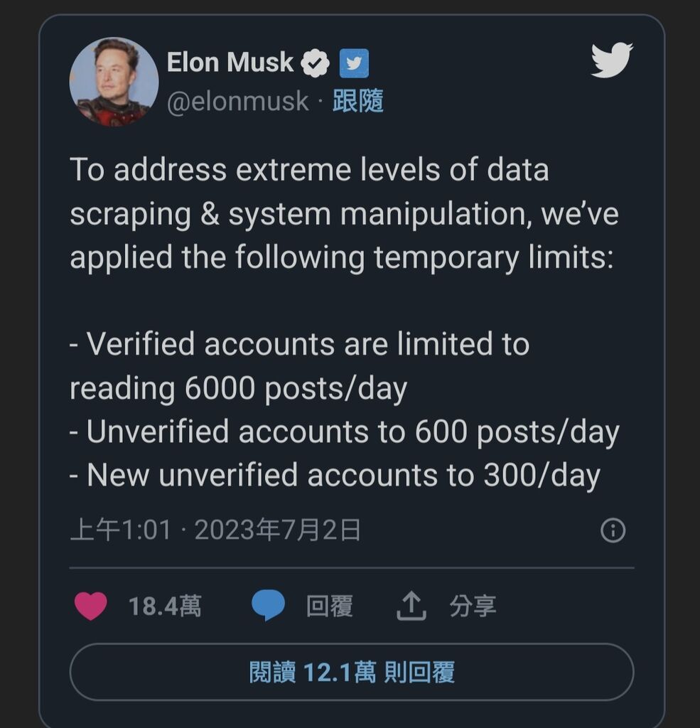Follow the account via 跟隨
The height and width of the screenshot is (728, 700).
coord(358,102)
